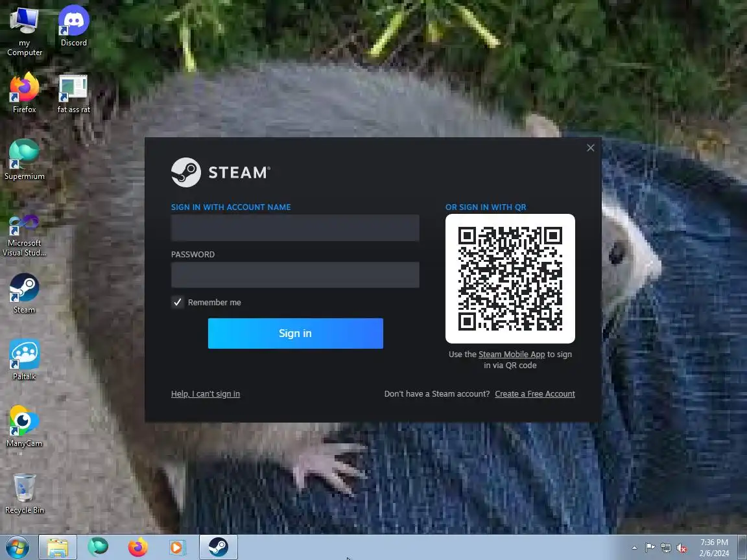Open the muted volume tray icon
747x560 pixels.
pyautogui.click(x=682, y=548)
